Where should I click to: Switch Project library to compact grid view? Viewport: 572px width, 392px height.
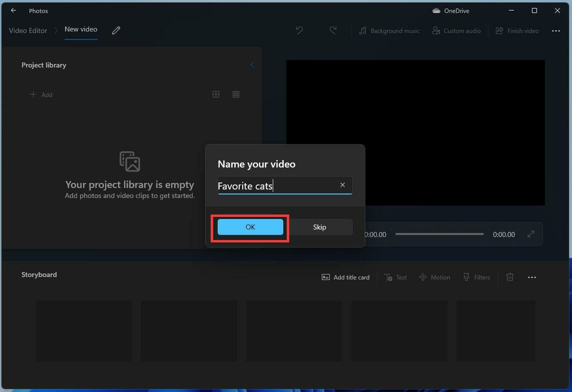(236, 94)
